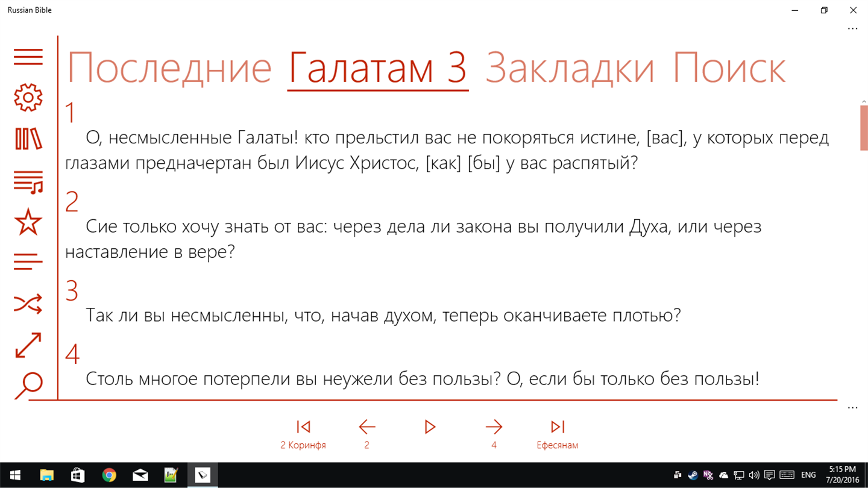868x488 pixels.
Task: Switch to the Последние tab
Action: [169, 68]
